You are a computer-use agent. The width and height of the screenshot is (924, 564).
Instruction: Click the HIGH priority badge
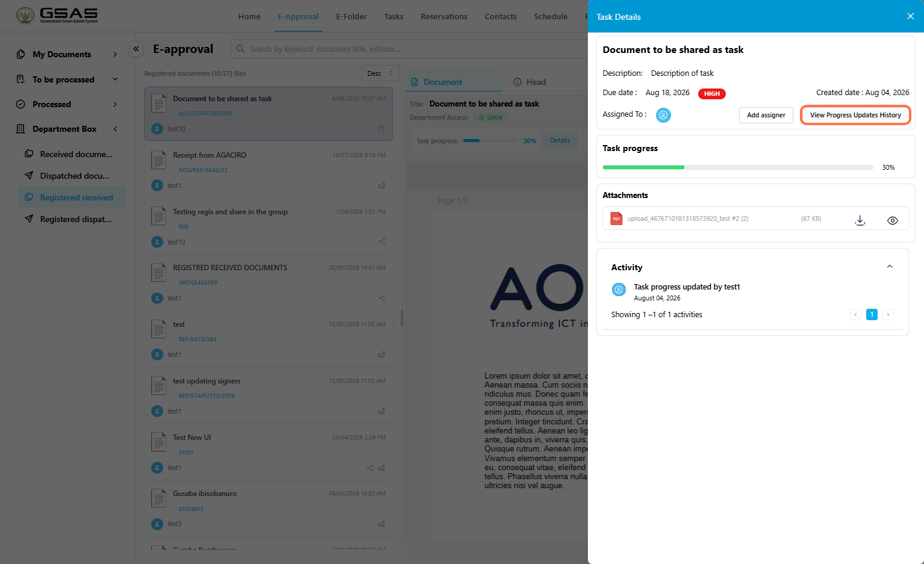[711, 93]
